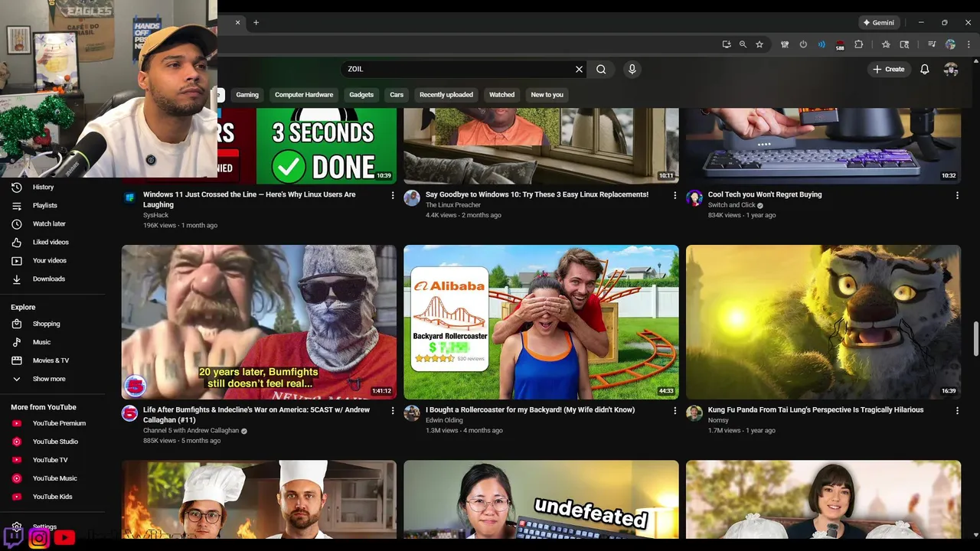This screenshot has width=980, height=551.
Task: Open options for Rollercoaster video
Action: (675, 410)
